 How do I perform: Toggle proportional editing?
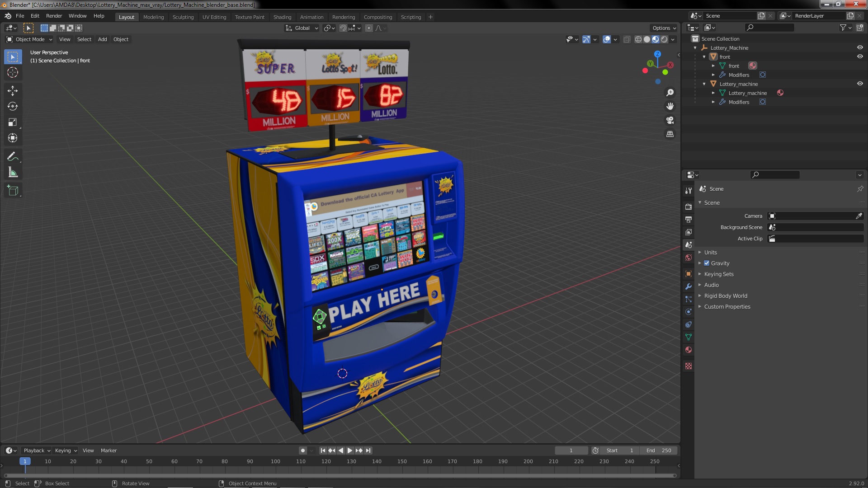pos(369,28)
